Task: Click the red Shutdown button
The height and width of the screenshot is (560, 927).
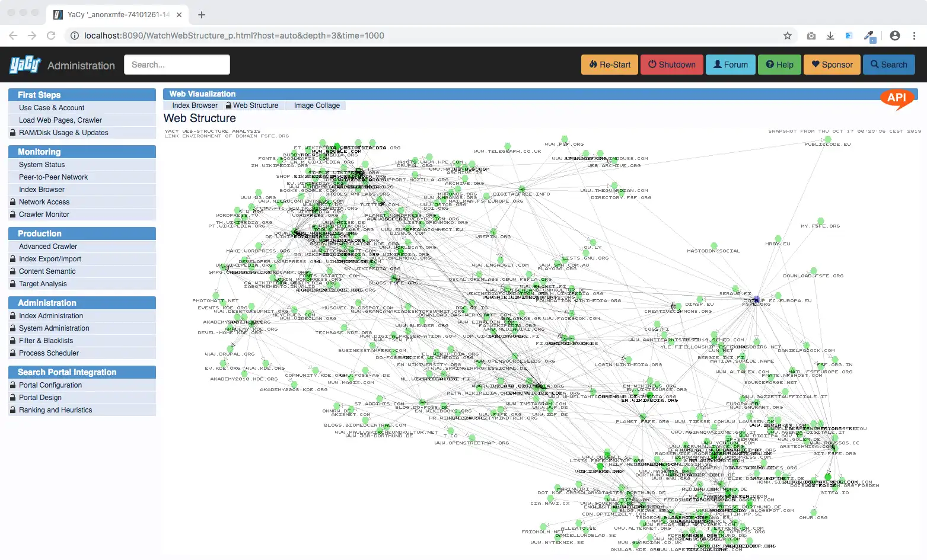Action: coord(672,65)
